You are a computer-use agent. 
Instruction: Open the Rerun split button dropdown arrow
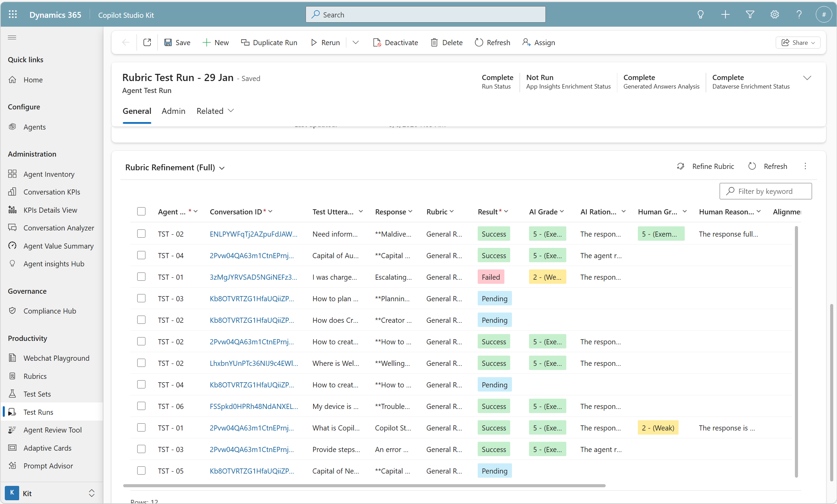(x=356, y=42)
